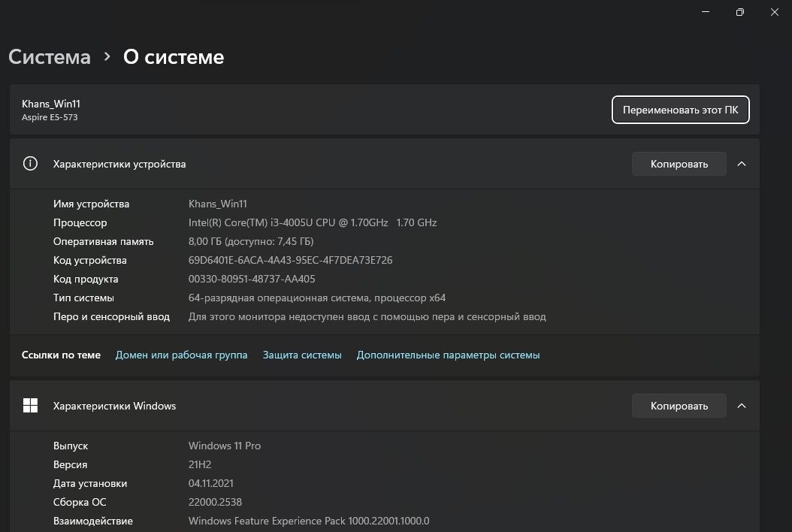
Task: Select the Версия label
Action: [x=70, y=464]
